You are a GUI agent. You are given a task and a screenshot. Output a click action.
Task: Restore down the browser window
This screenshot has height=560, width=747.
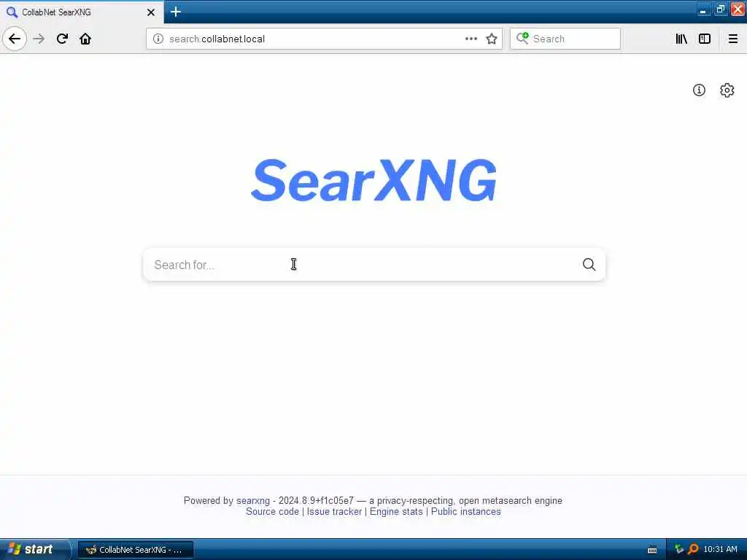[720, 9]
